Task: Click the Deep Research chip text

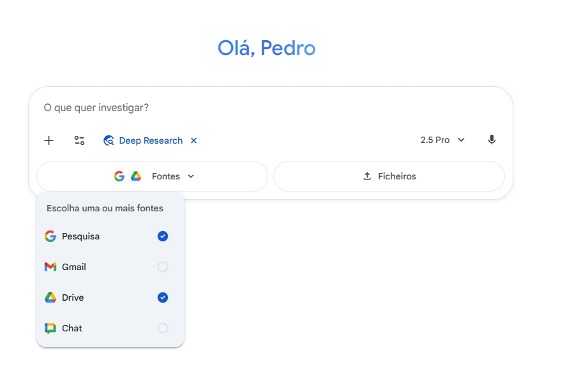Action: pyautogui.click(x=151, y=140)
